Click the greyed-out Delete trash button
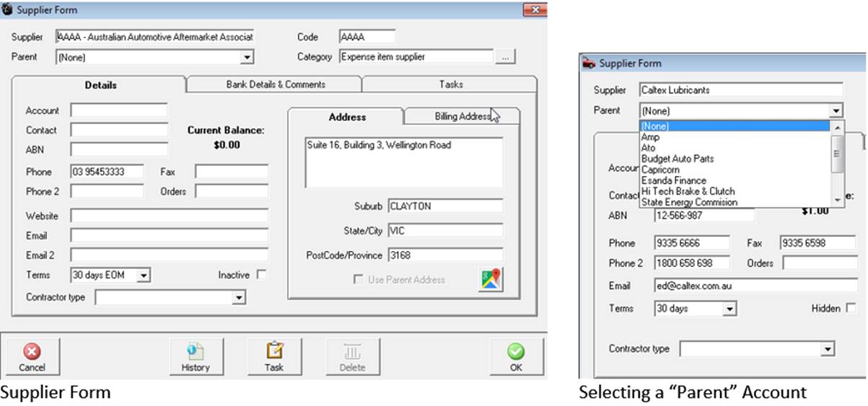Screen dimensions: 868x406 click(x=354, y=357)
